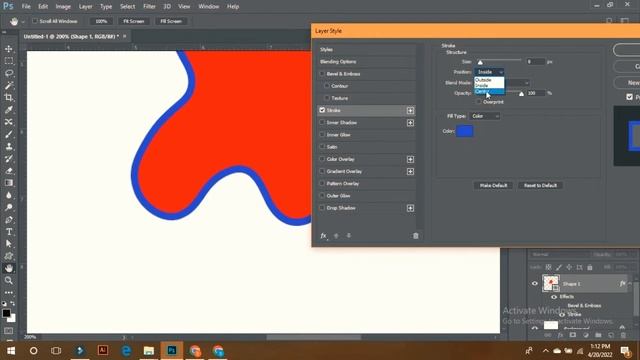
Task: Select the Brush tool
Action: (9, 134)
